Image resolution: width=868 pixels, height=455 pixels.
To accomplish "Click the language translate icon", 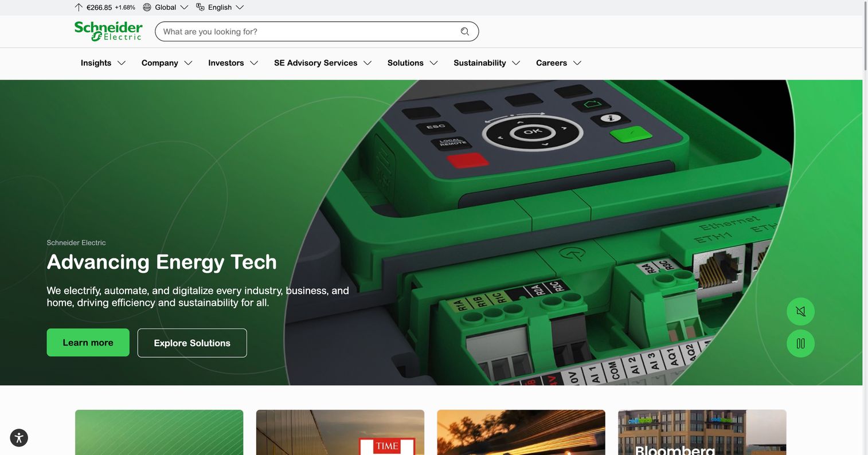I will 200,7.
